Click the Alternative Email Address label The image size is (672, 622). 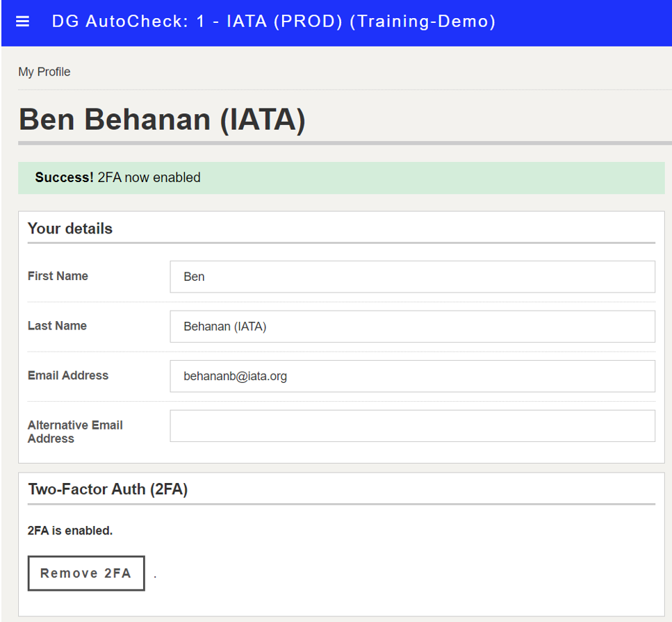coord(75,432)
